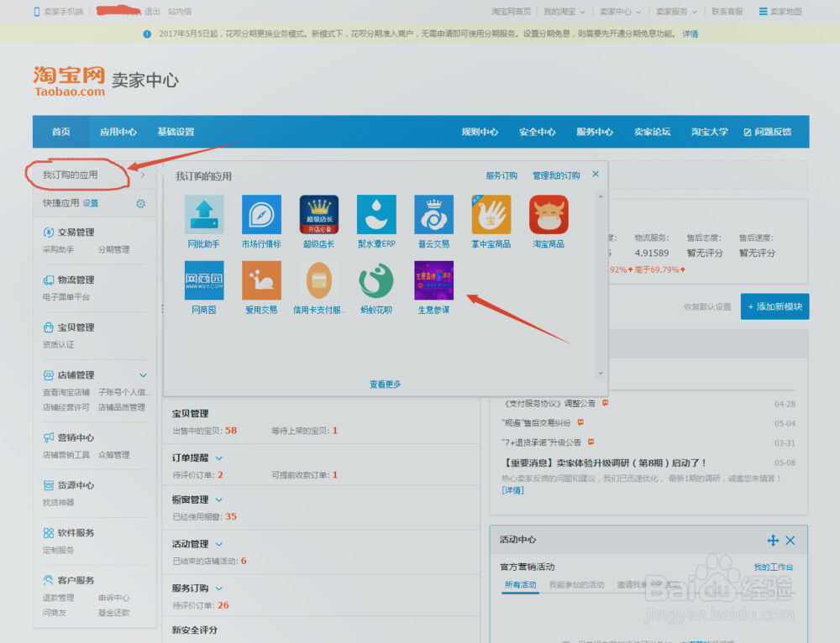The height and width of the screenshot is (643, 840).
Task: Click the 货源中心 sidebar icon
Action: click(x=48, y=485)
